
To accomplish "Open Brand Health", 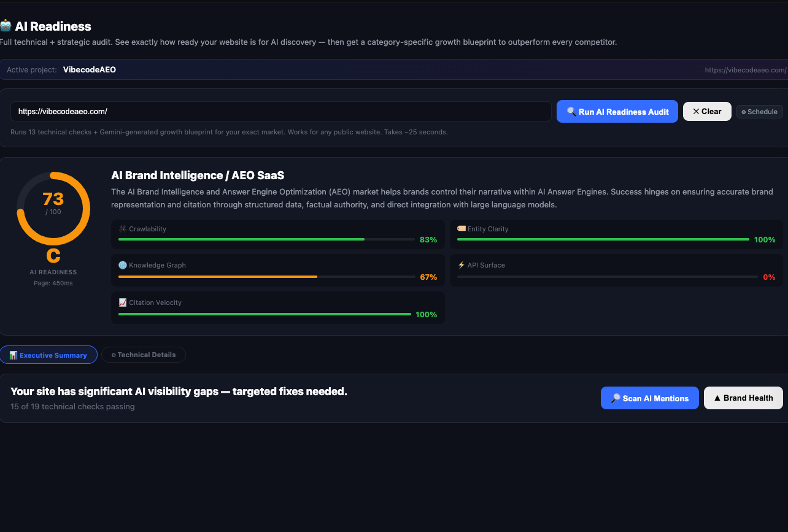I will 743,398.
